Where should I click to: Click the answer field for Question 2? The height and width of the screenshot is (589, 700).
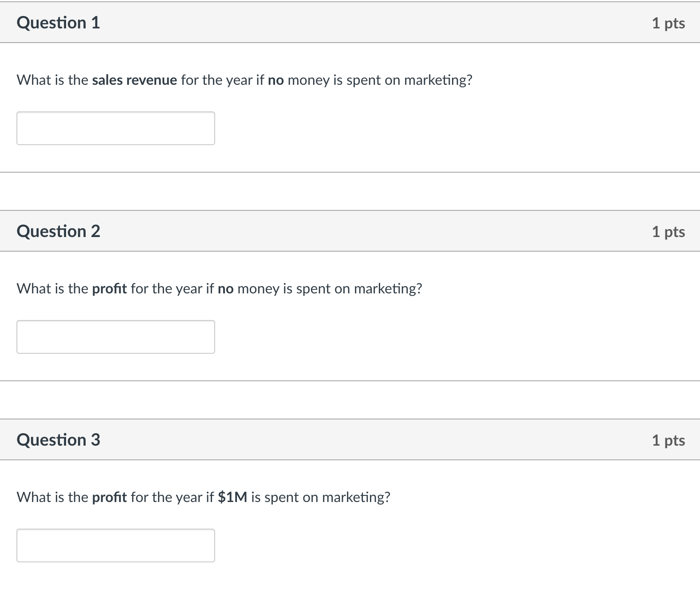pos(116,337)
